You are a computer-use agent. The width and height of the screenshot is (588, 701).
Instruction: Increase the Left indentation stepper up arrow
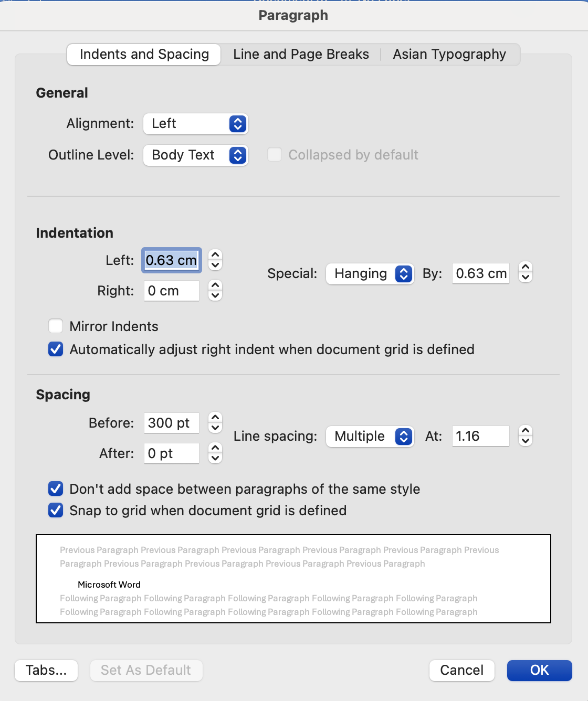click(x=215, y=255)
